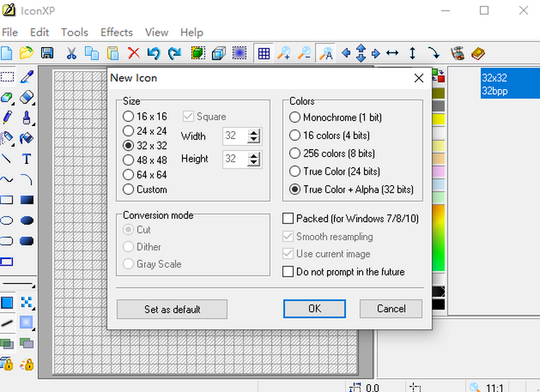The image size is (540, 392).
Task: Select the Text tool
Action: tap(27, 159)
